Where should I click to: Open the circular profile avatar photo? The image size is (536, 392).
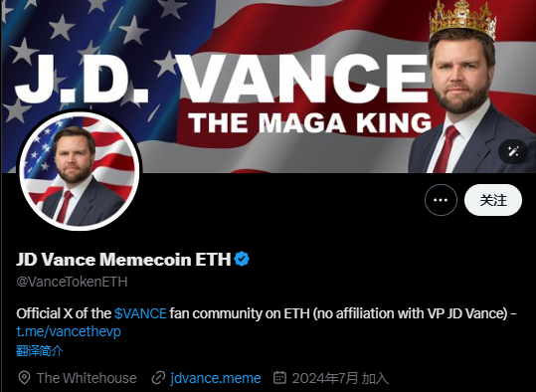pos(80,170)
